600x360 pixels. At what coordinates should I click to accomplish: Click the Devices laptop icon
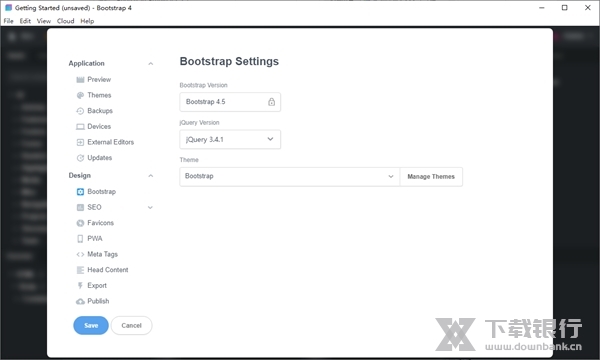click(x=80, y=127)
